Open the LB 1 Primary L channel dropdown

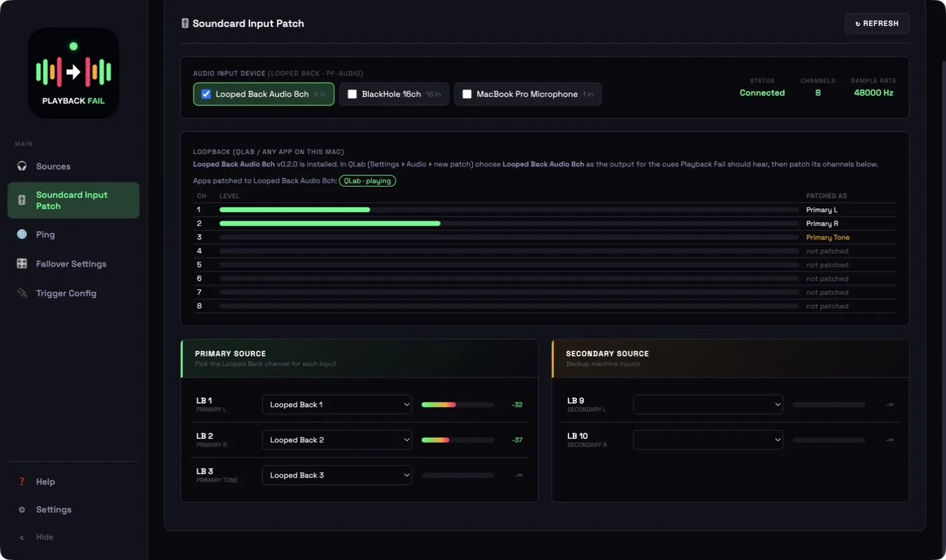337,405
